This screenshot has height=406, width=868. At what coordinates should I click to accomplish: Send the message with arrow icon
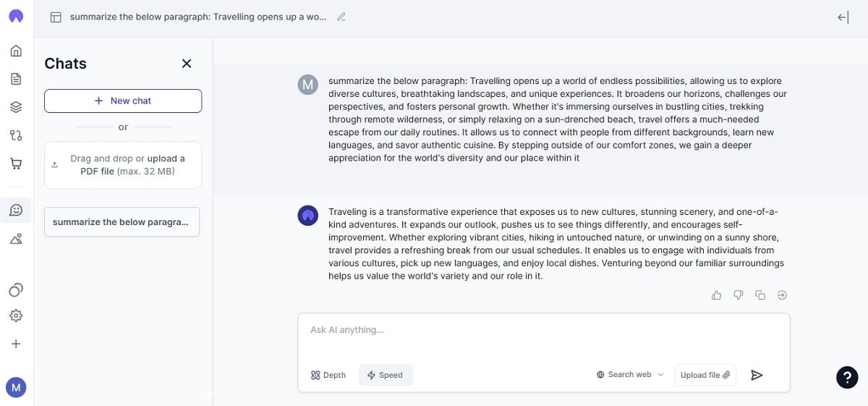coord(757,375)
